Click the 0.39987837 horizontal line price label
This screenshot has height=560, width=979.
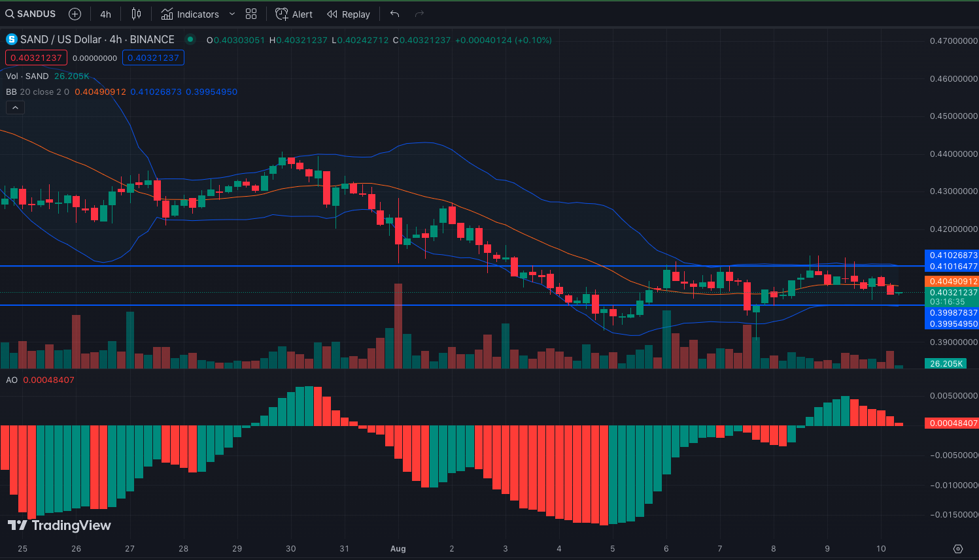tap(953, 312)
